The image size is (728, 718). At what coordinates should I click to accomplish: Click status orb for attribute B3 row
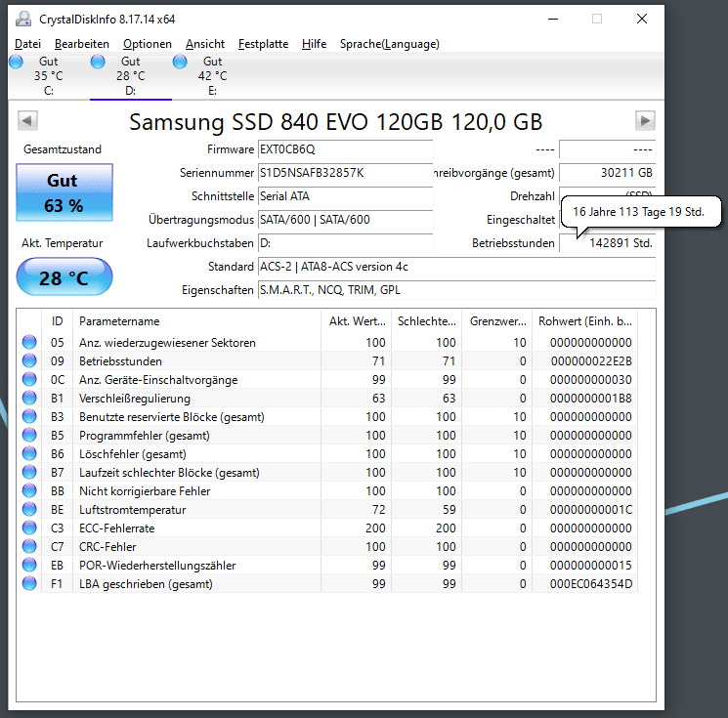pos(29,416)
